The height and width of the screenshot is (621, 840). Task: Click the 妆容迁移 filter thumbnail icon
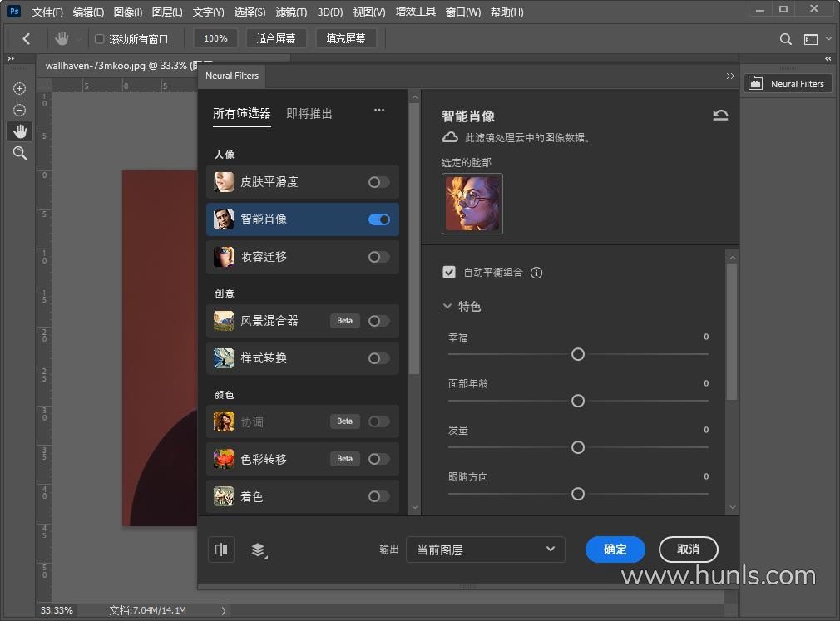[224, 257]
